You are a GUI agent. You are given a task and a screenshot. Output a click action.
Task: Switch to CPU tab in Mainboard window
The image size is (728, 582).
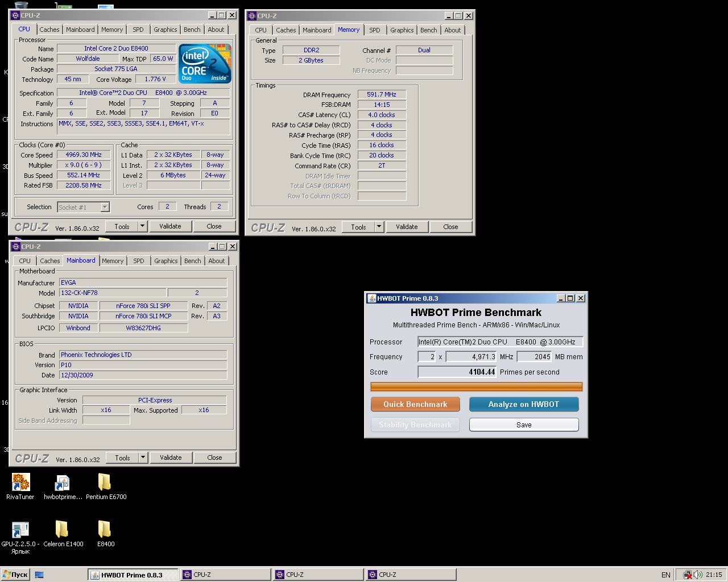click(x=25, y=261)
